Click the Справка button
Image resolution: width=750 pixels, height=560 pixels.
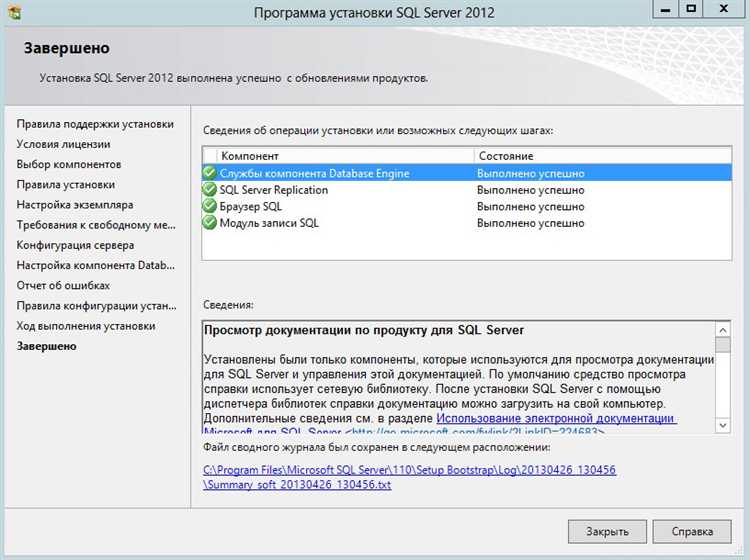click(693, 531)
